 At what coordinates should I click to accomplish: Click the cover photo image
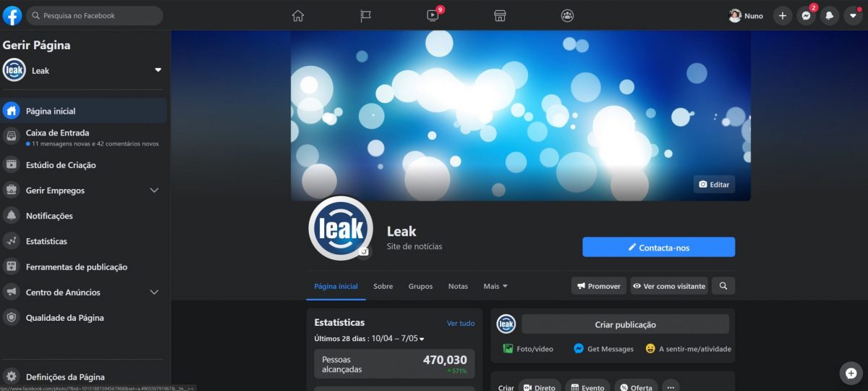[x=520, y=115]
